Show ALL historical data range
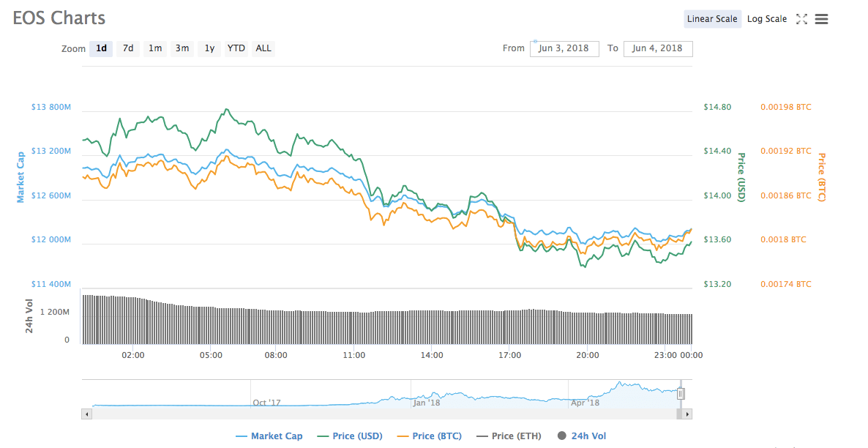 [x=263, y=48]
